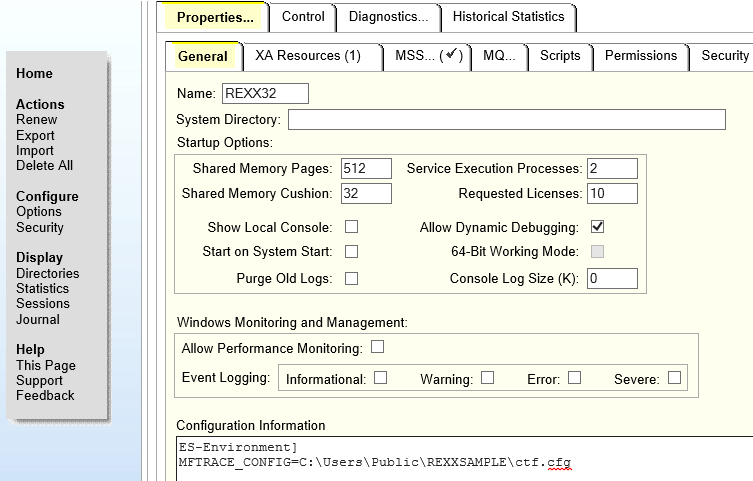Open the Journal display link

pyautogui.click(x=37, y=320)
